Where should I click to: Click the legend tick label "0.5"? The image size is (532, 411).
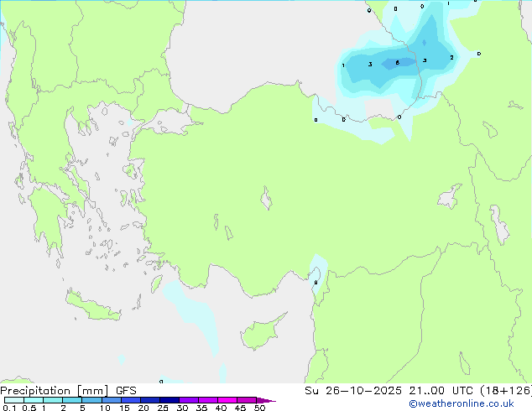click(x=29, y=408)
